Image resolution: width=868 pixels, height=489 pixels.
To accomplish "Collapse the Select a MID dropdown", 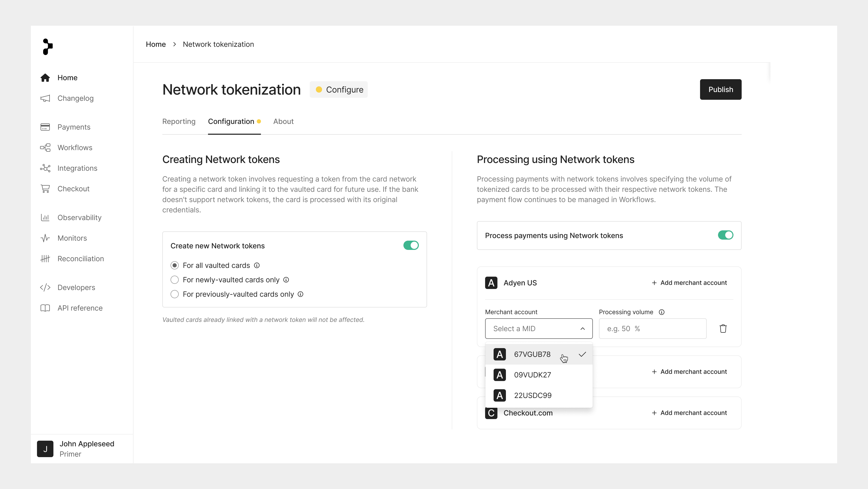I will coord(539,329).
